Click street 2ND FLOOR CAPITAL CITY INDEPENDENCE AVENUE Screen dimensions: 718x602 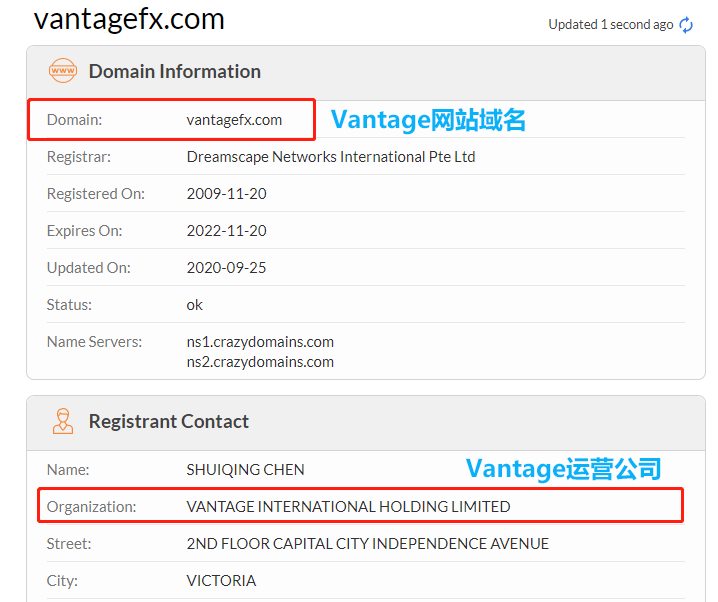367,544
